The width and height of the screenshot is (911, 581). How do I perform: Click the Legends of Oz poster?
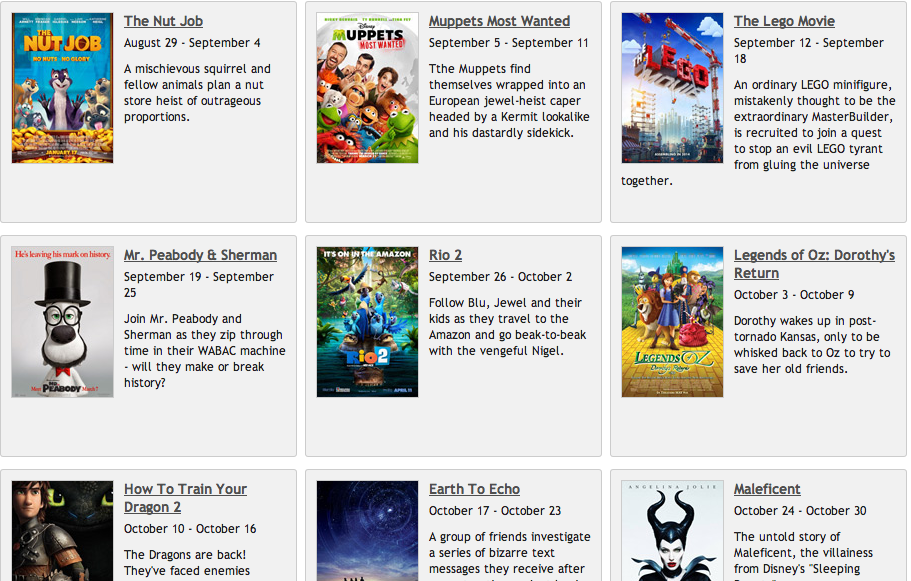[672, 322]
